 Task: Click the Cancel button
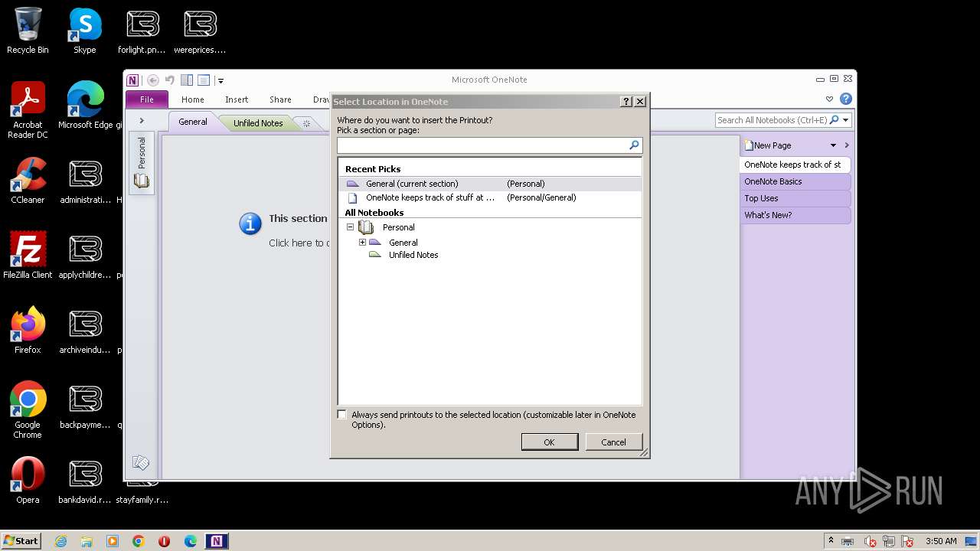(613, 442)
